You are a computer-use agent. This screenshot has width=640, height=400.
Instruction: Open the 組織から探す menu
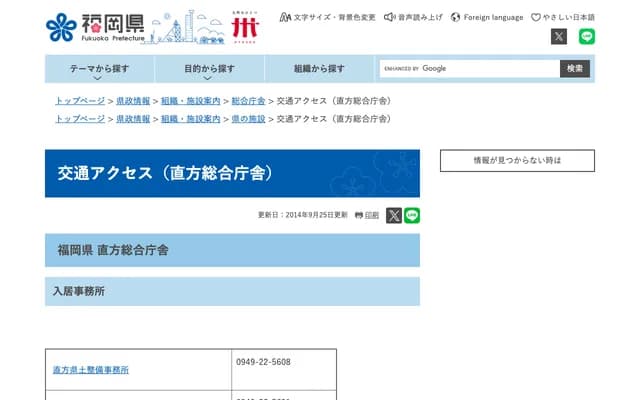319,69
